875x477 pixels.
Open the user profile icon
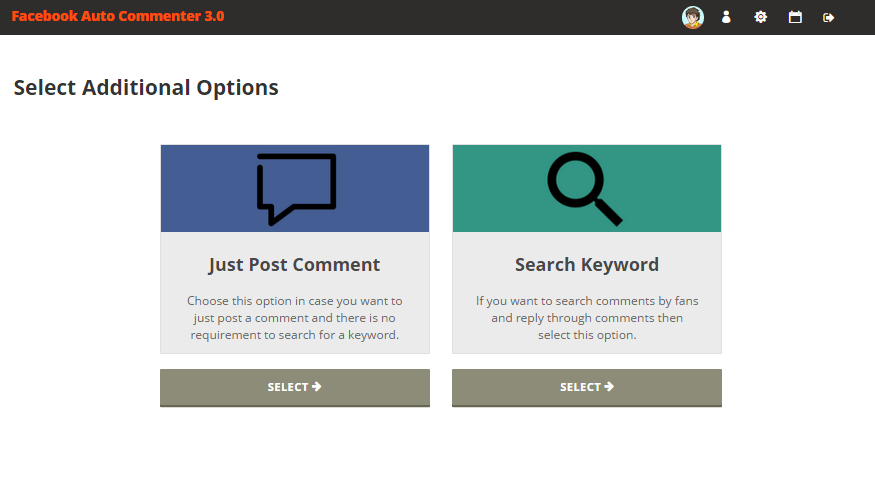point(727,17)
